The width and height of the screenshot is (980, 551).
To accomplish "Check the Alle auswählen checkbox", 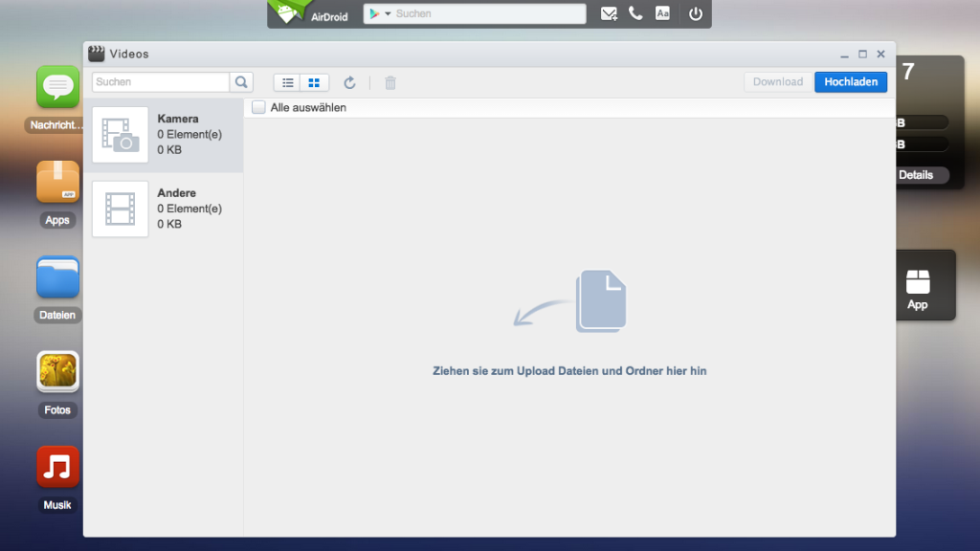I will click(258, 108).
